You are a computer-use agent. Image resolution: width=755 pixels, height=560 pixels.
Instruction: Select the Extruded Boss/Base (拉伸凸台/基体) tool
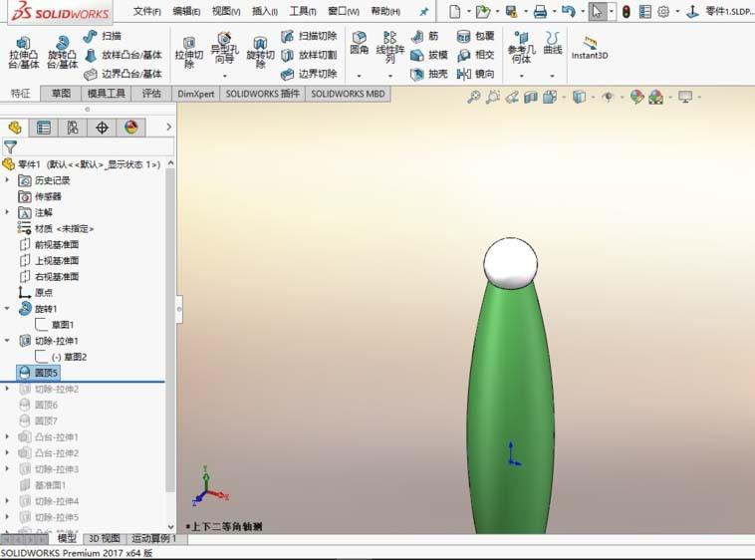(23, 53)
